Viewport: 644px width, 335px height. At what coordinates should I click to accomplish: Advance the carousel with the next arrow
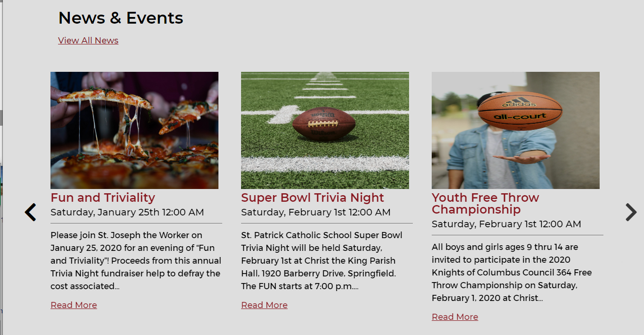point(631,212)
